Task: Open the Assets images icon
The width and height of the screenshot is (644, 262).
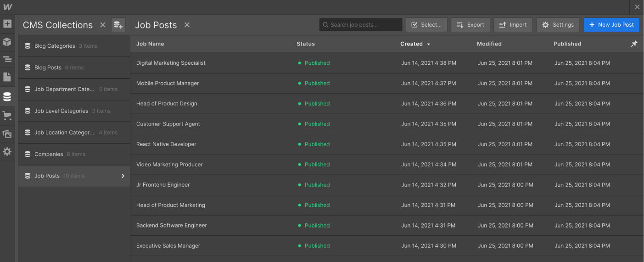Action: (x=7, y=134)
